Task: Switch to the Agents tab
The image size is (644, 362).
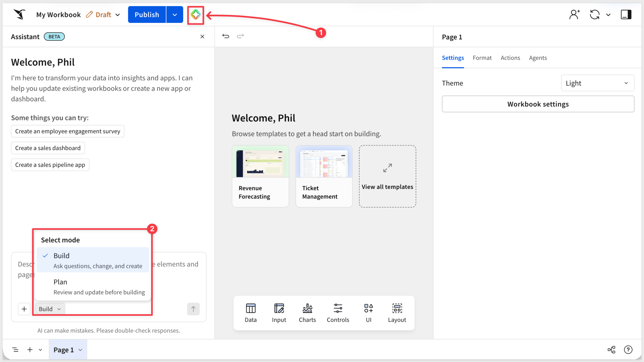Action: coord(538,58)
